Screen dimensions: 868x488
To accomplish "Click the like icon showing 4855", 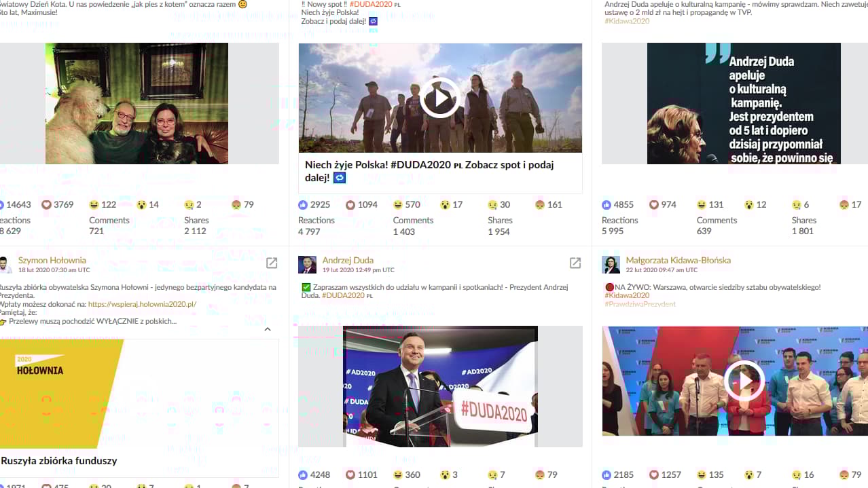I will [607, 204].
